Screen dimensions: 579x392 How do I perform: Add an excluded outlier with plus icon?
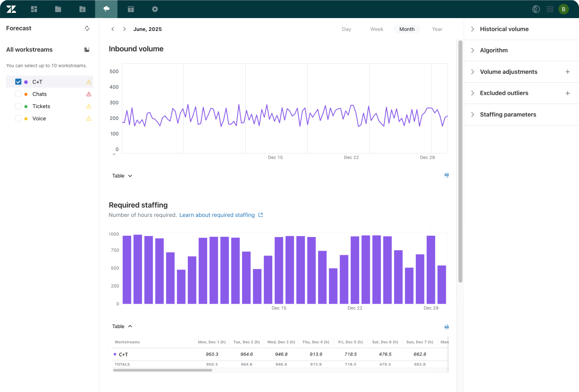coord(567,93)
